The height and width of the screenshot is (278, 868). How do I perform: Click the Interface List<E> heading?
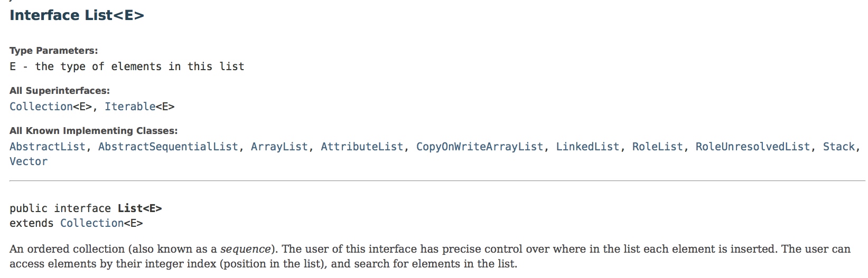click(x=77, y=15)
